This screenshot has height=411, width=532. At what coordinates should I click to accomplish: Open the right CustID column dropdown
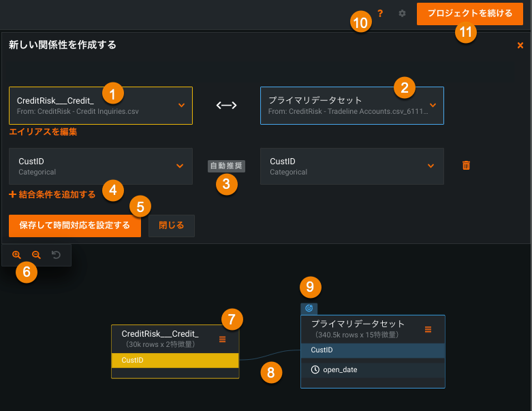(431, 166)
